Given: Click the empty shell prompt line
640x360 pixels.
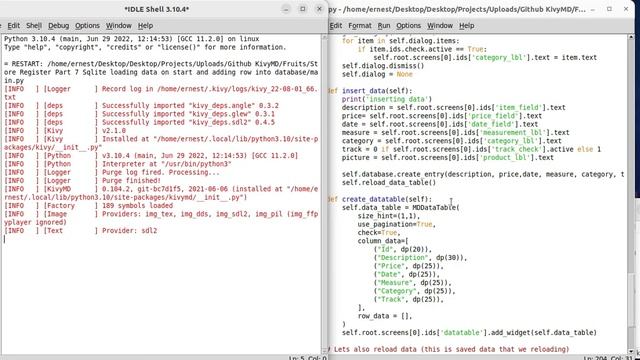Looking at the screenshot, I should coord(161,239).
